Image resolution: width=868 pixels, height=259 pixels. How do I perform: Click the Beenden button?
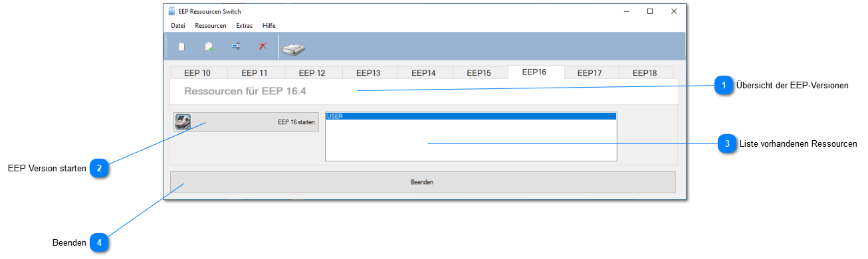423,182
